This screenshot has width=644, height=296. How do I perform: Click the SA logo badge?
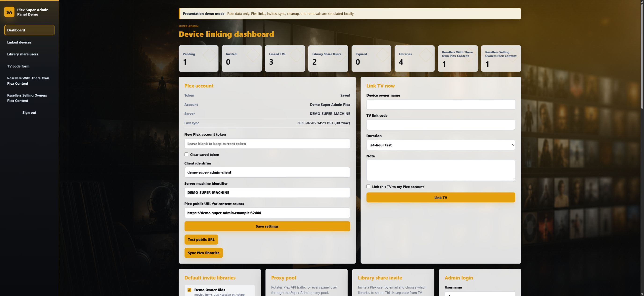pyautogui.click(x=9, y=12)
